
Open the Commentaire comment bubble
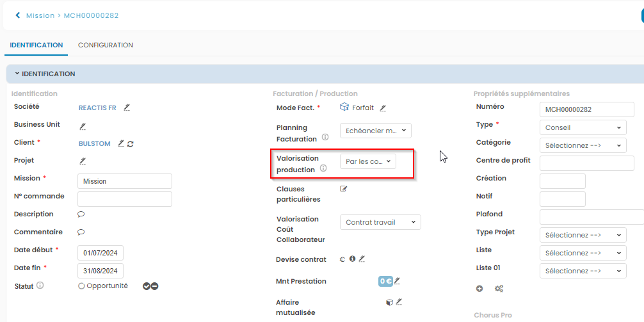tap(81, 232)
